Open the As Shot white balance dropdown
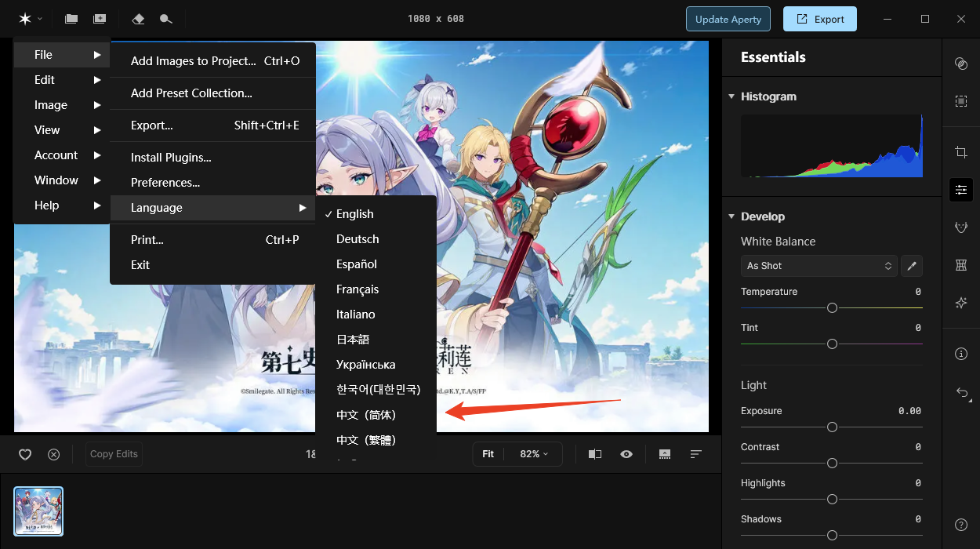980x549 pixels. (x=818, y=266)
